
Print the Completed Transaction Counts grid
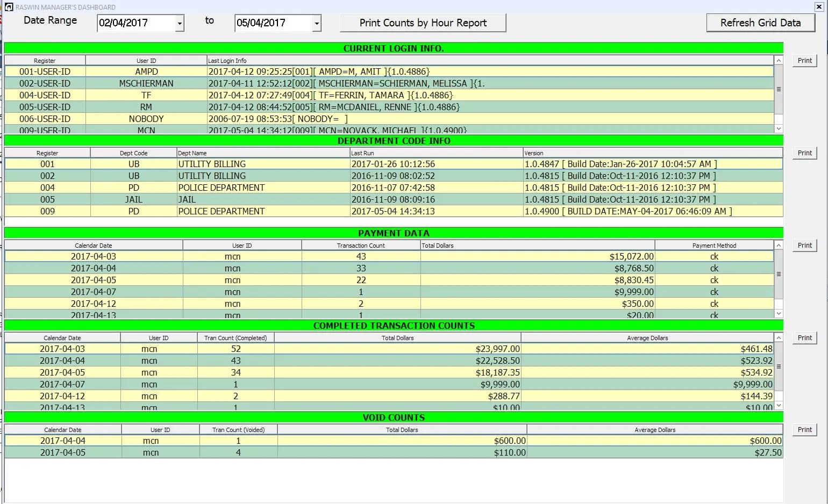[805, 337]
